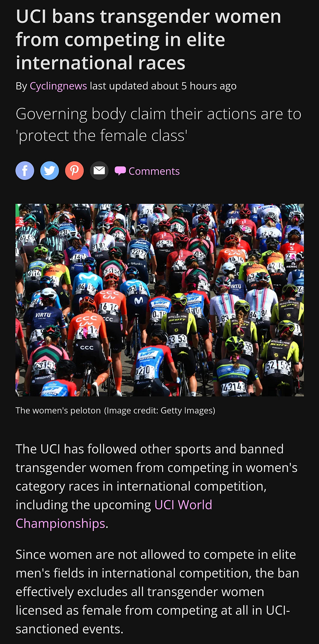Screen dimensions: 319x644
Task: Click the 'protect the female class' subheading
Action: (x=158, y=124)
